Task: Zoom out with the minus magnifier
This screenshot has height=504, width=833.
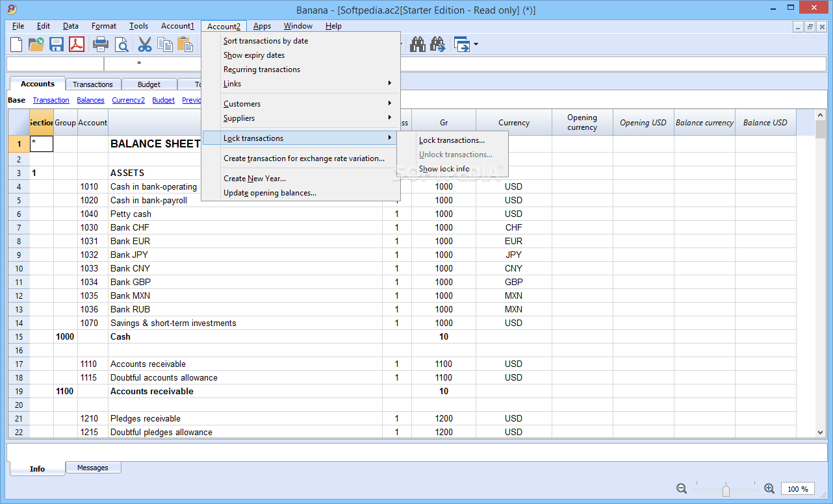Action: point(682,488)
